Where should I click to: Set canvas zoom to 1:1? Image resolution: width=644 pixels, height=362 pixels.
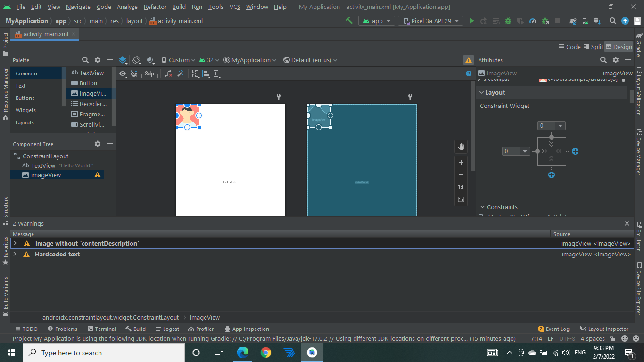point(461,187)
